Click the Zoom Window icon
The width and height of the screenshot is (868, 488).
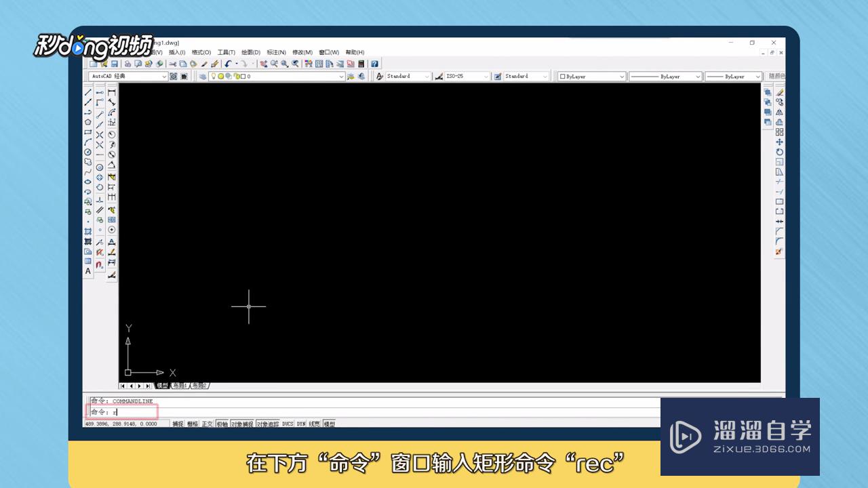coord(285,64)
